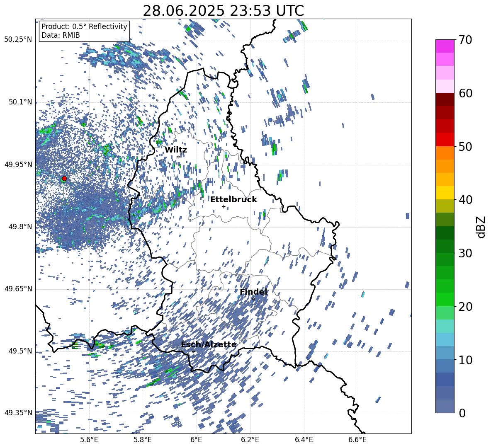Click the dark maroon swatch below 60

coord(445,99)
